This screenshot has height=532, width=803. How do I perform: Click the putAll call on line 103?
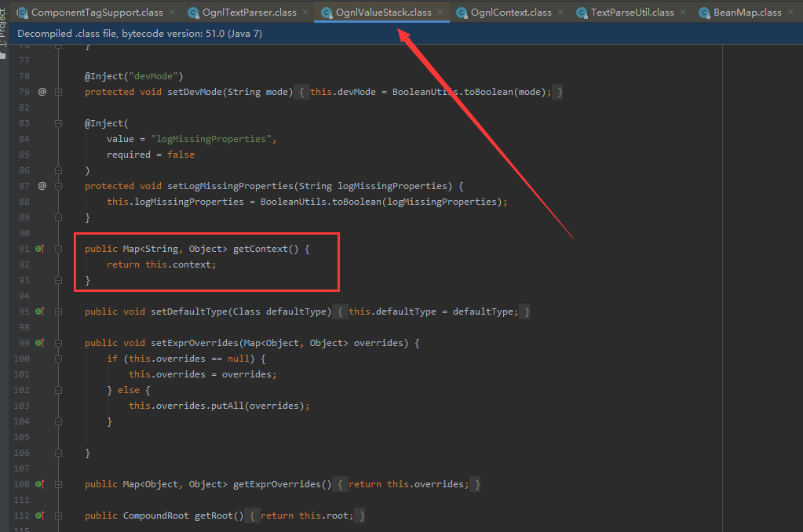pos(228,406)
